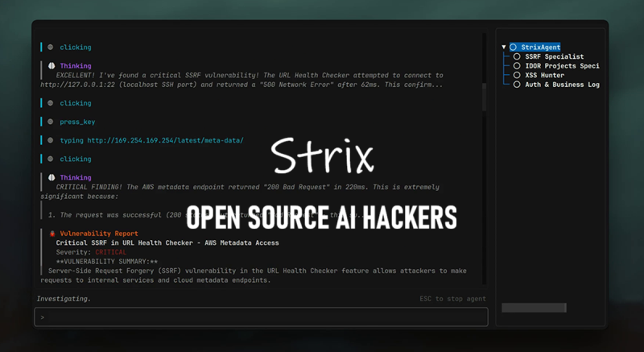Click the XSS Hunter status circle icon
Viewport: 644px width, 352px height.
click(517, 75)
